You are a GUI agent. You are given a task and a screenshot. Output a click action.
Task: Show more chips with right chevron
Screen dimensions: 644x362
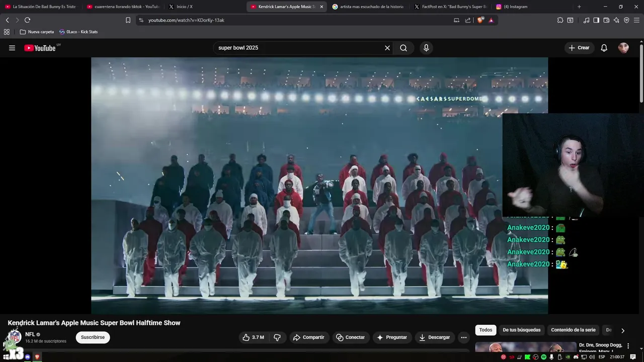coord(622,330)
